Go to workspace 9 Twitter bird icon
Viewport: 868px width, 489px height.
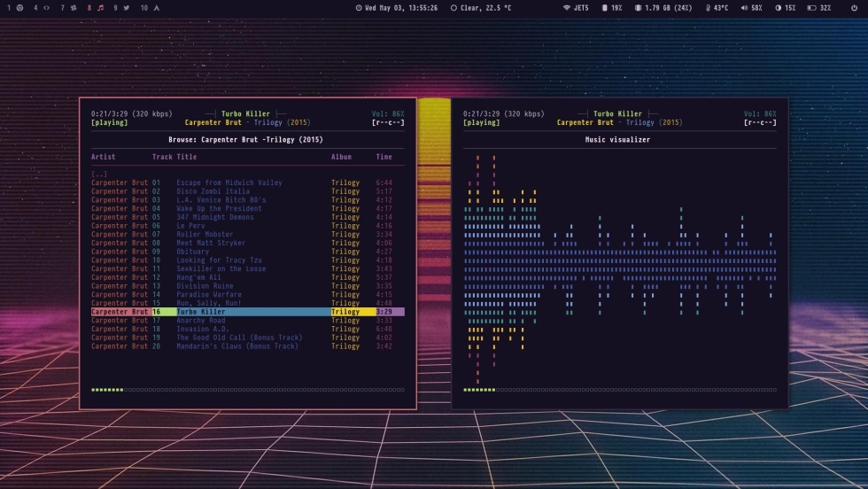point(127,8)
